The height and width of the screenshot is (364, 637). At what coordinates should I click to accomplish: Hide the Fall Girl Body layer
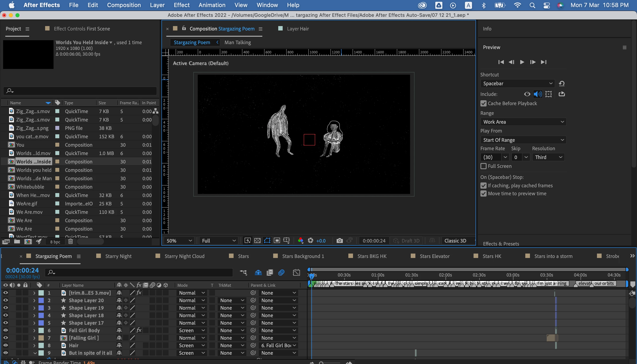[x=6, y=330]
